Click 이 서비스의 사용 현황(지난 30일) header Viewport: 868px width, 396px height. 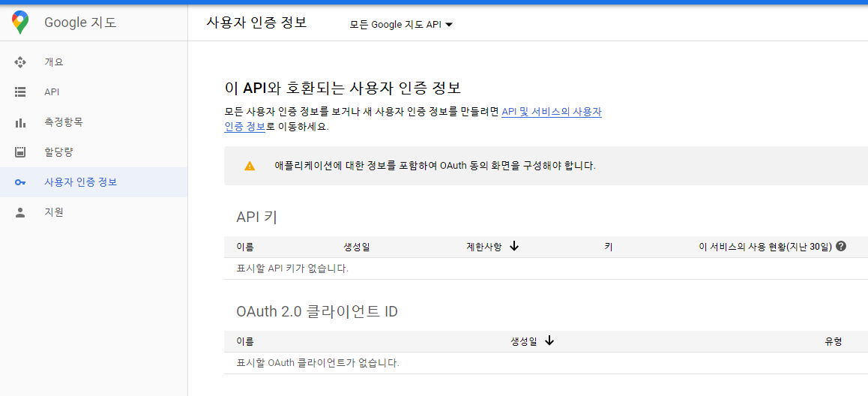pos(765,247)
